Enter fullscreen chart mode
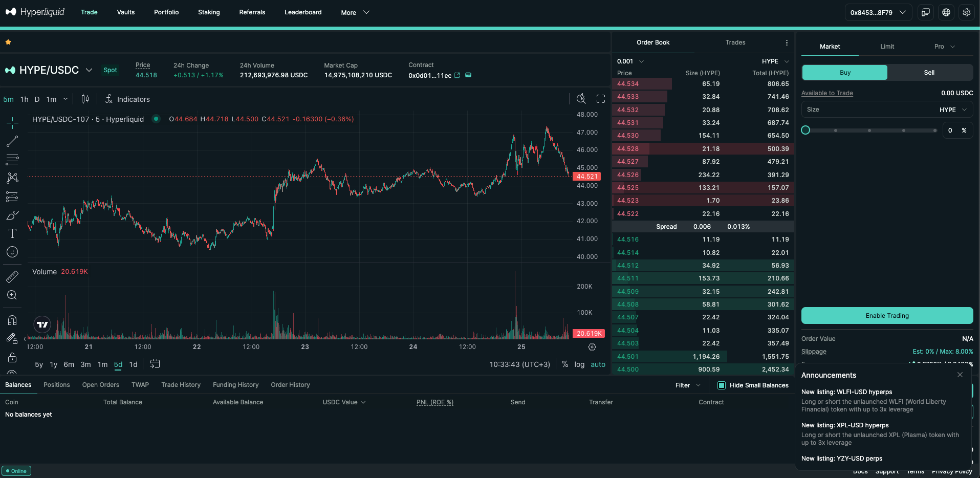The height and width of the screenshot is (478, 980). (601, 99)
